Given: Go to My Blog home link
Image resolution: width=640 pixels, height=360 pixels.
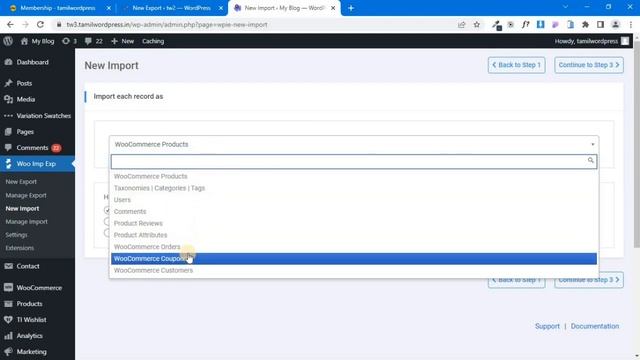Looking at the screenshot, I should tap(38, 41).
